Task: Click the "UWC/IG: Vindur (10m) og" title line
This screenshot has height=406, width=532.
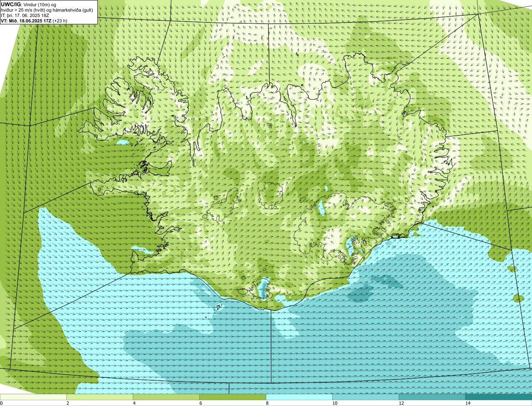Action: click(x=29, y=4)
